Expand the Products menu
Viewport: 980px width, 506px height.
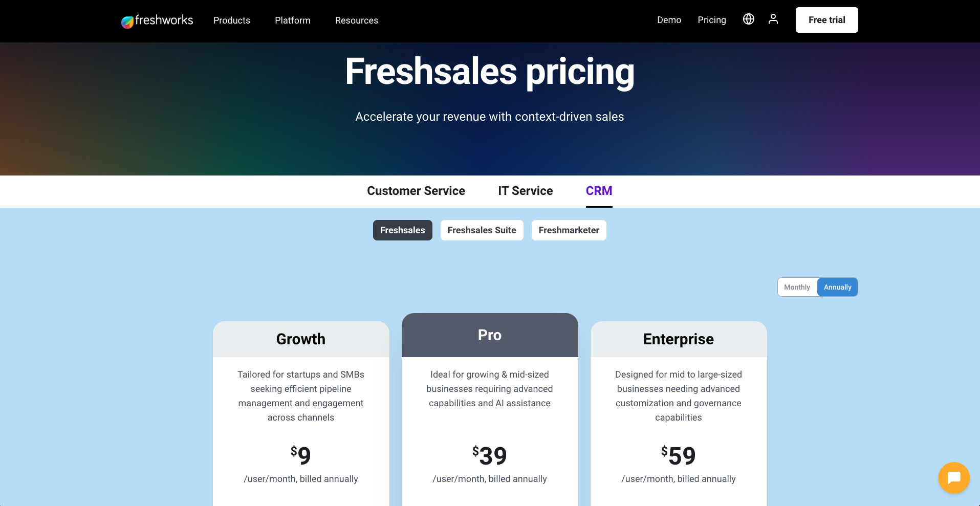(232, 20)
